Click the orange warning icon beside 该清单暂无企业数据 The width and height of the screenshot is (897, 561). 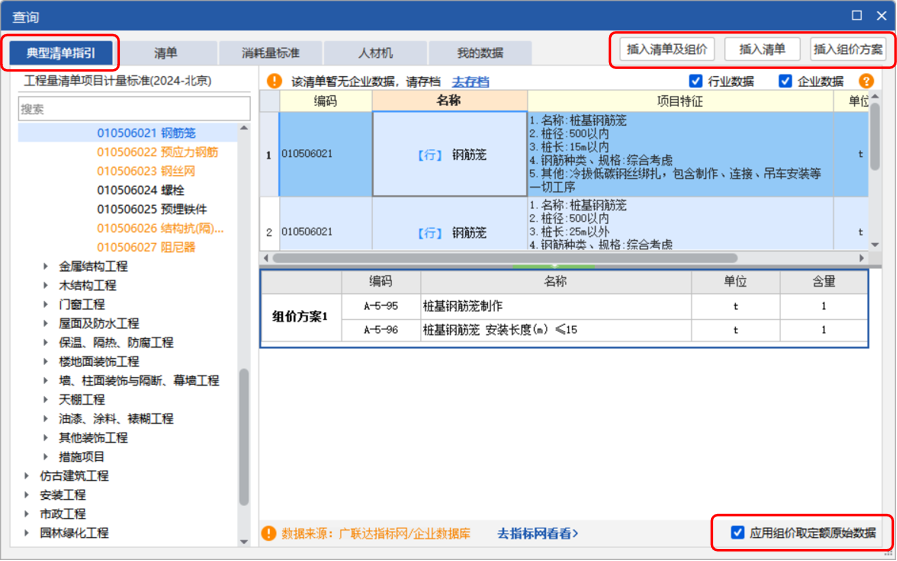[274, 81]
